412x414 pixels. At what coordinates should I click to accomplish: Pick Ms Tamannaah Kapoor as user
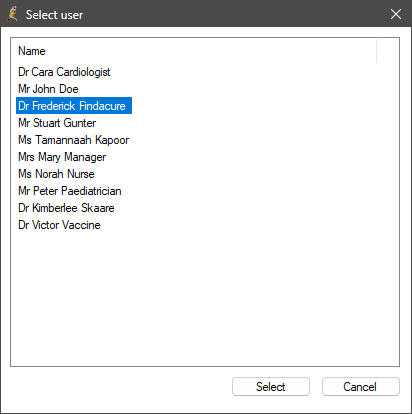point(73,140)
